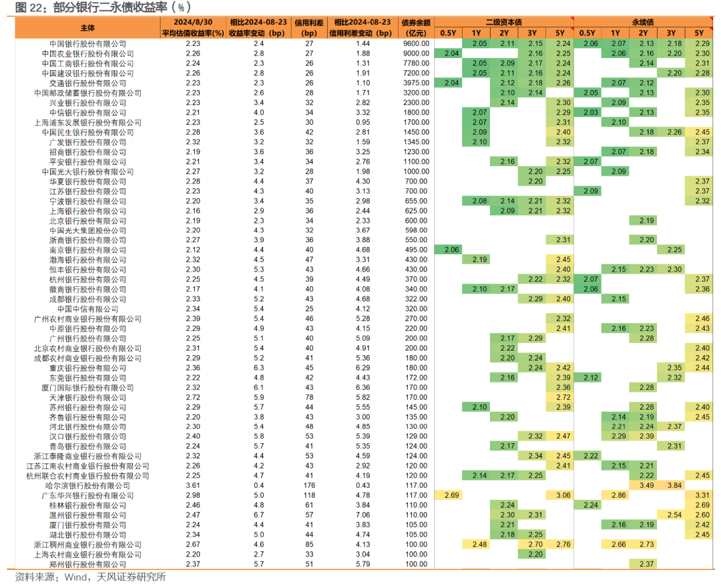
Task: Click the 信用利差 (bp) column header
Action: [309, 27]
